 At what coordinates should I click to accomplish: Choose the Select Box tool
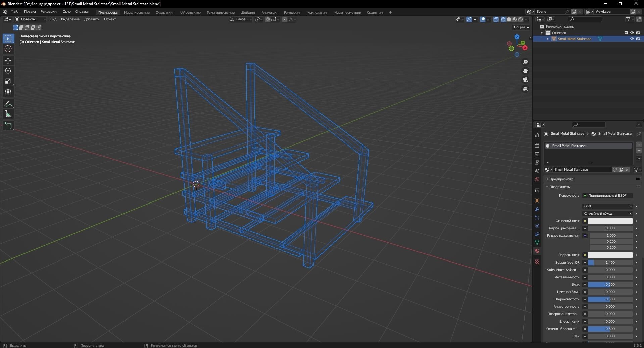tap(8, 39)
